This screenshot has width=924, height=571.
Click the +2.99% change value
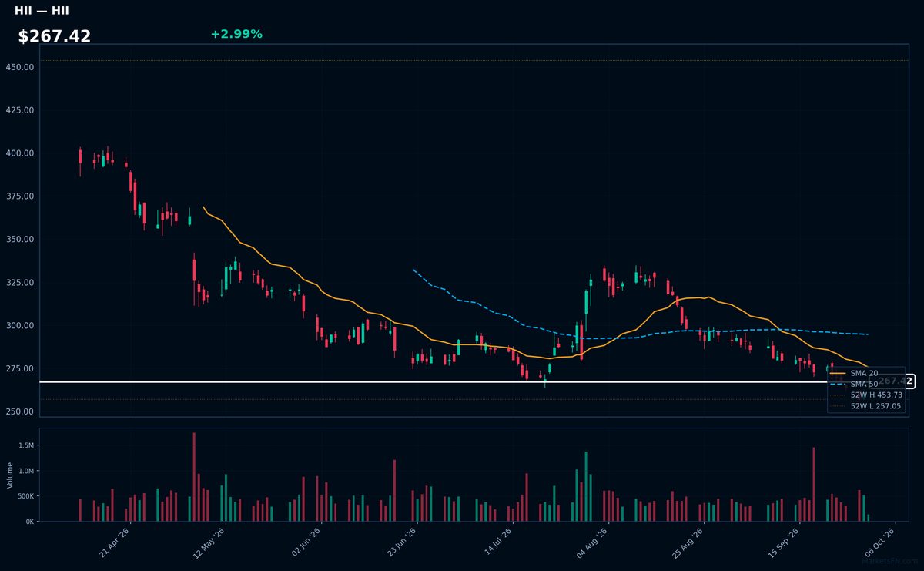(x=236, y=34)
